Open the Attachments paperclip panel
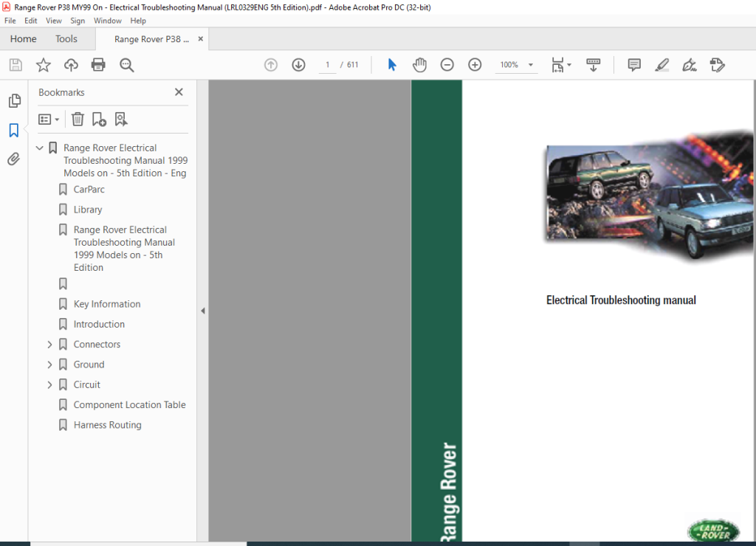 pos(14,159)
